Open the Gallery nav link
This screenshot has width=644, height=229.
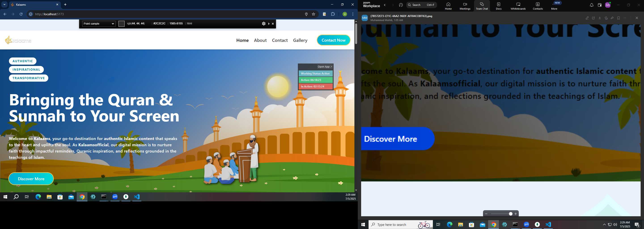coord(300,40)
